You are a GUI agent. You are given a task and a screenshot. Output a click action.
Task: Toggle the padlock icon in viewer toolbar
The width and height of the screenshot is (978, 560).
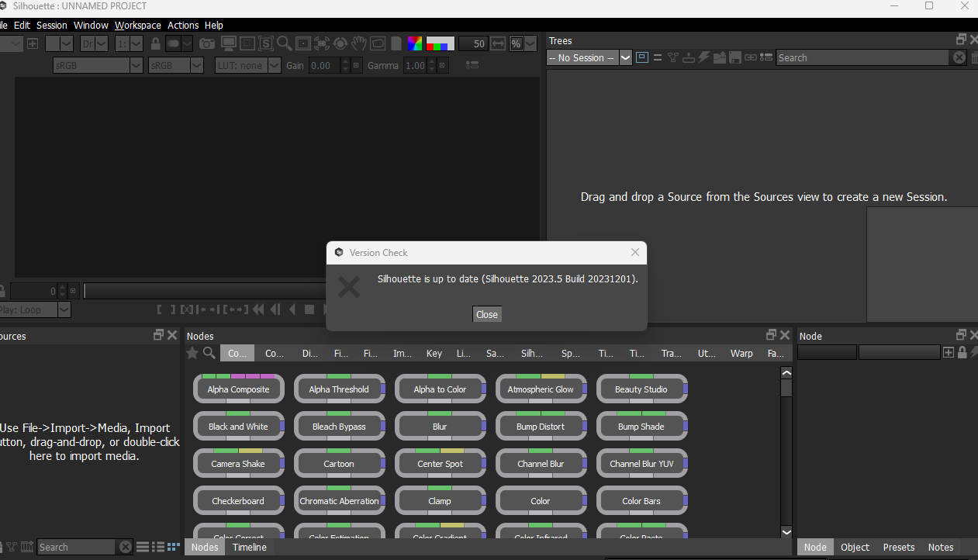156,43
